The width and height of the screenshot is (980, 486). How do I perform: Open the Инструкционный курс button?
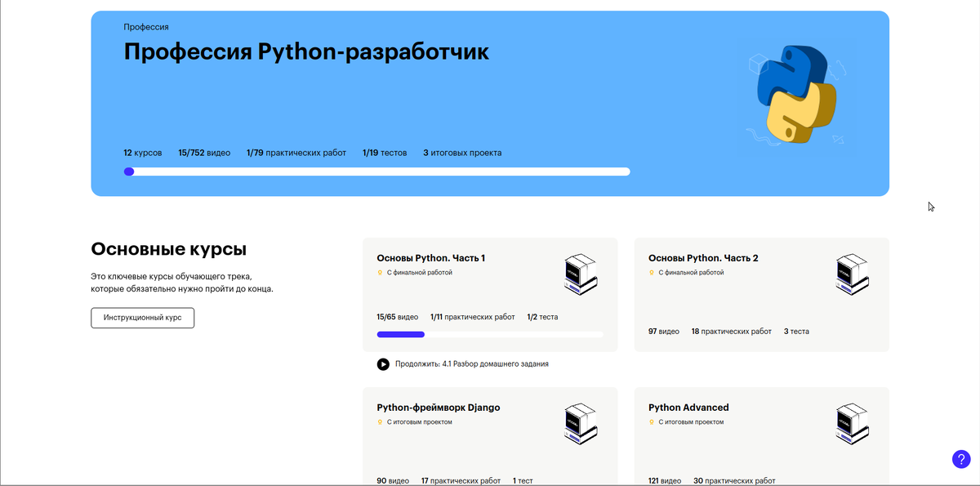142,317
